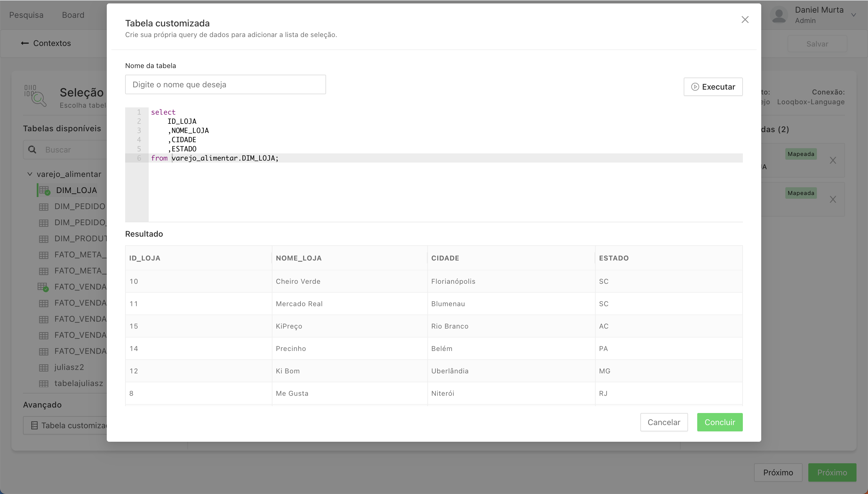Click the Cancelar button
The width and height of the screenshot is (868, 494).
pos(664,422)
